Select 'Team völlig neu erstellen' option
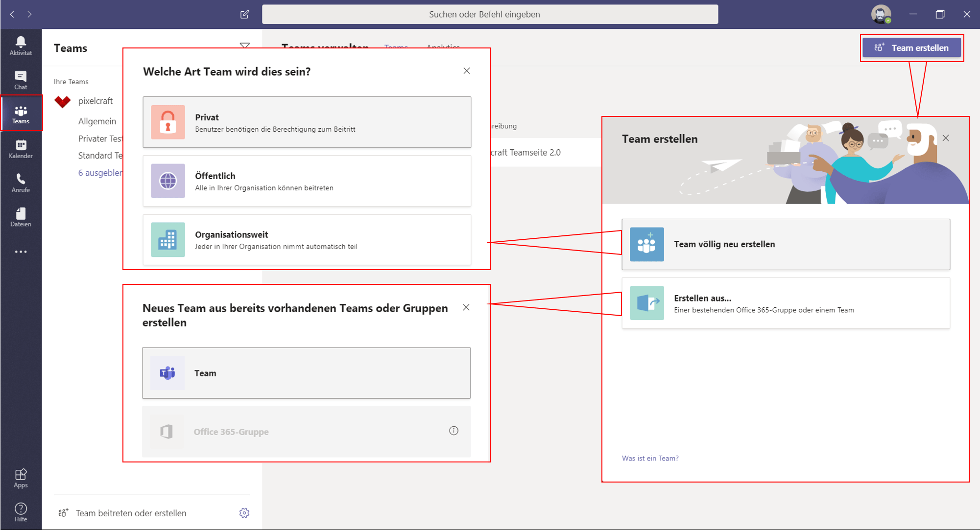 (x=786, y=244)
